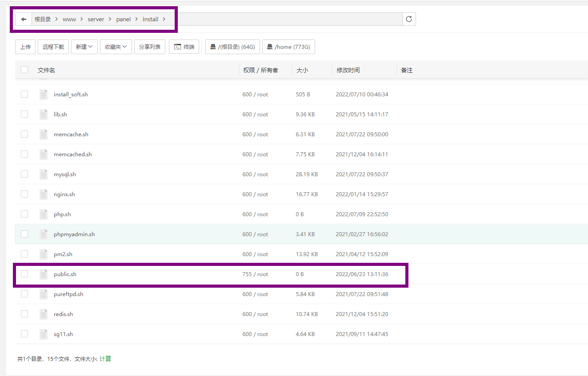588x376 pixels.
Task: Open the file phpmyadmin.sh
Action: [74, 234]
